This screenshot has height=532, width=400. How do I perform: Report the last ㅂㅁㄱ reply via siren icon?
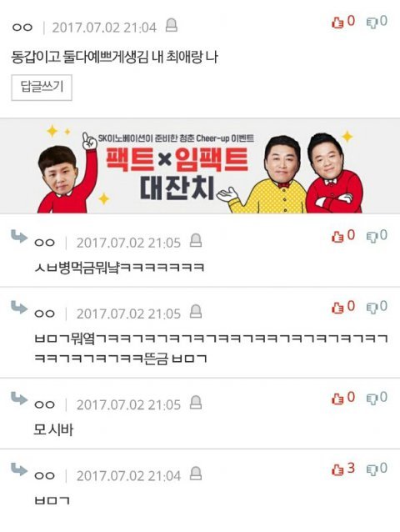coord(196,474)
